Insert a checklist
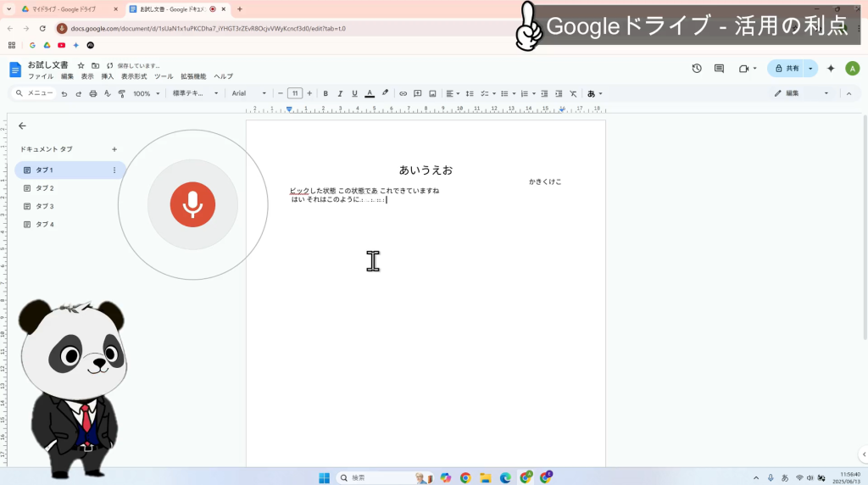This screenshot has width=868, height=485. coord(484,93)
